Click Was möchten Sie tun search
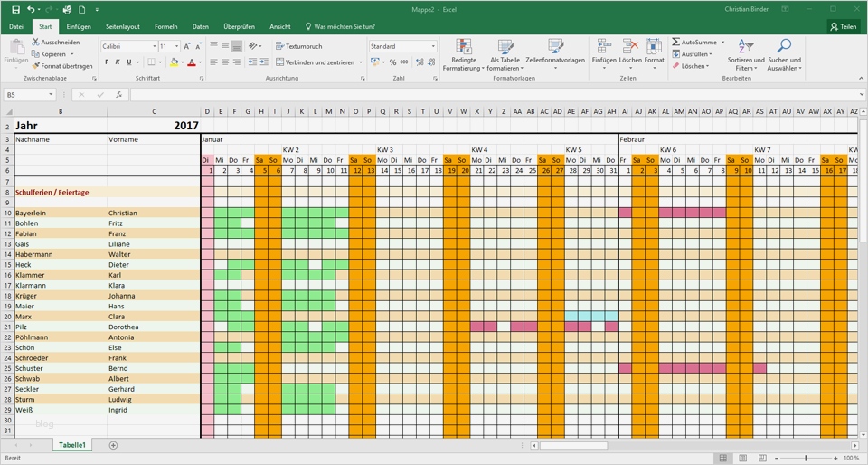This screenshot has height=465, width=868. [x=341, y=26]
